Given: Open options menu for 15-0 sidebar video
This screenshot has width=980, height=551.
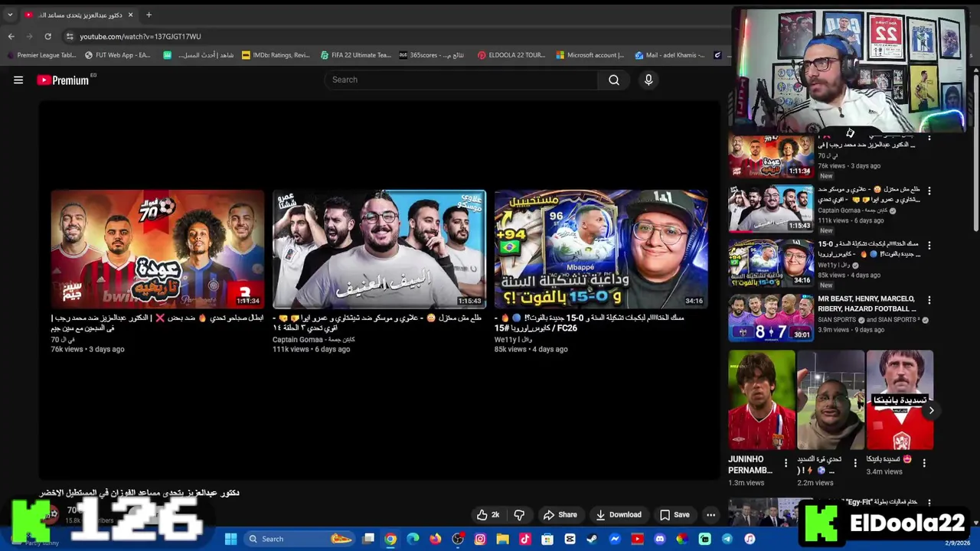Looking at the screenshot, I should 929,246.
